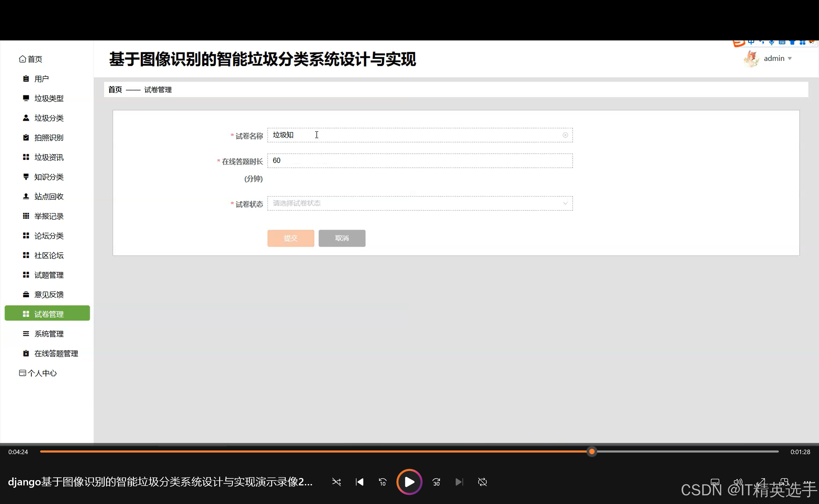
Task: Click the monitor icon beside 垃圾类型
Action: point(26,98)
